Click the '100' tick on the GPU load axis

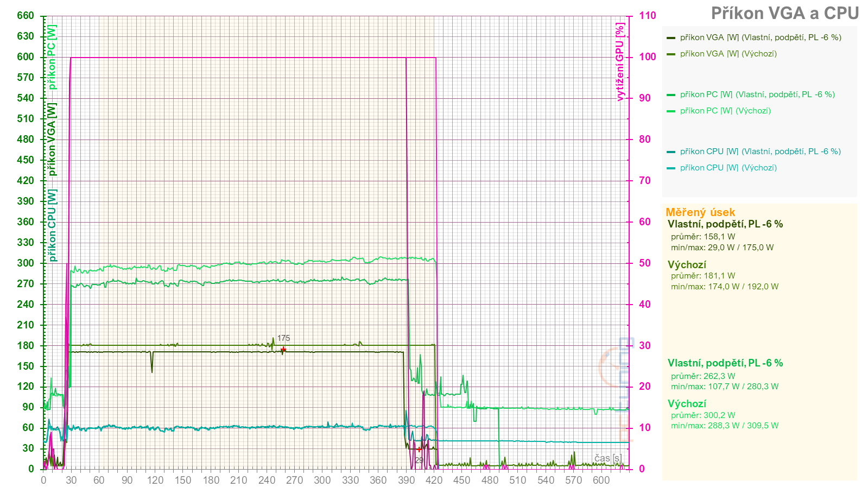coord(648,57)
